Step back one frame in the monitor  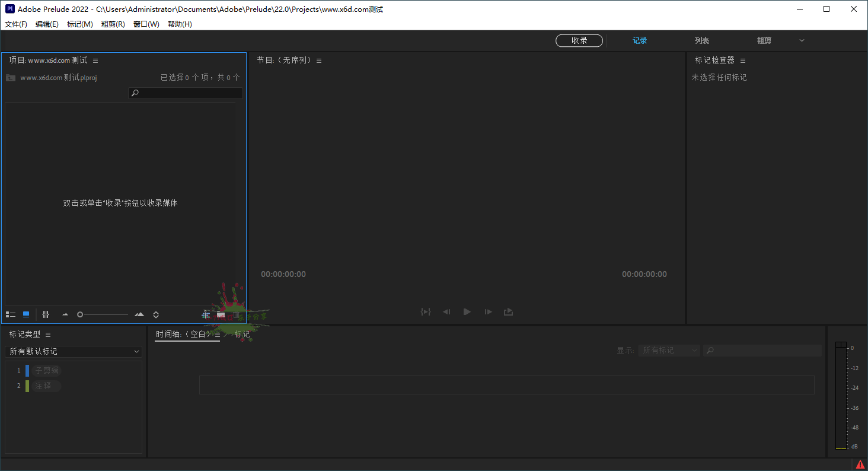pos(446,311)
